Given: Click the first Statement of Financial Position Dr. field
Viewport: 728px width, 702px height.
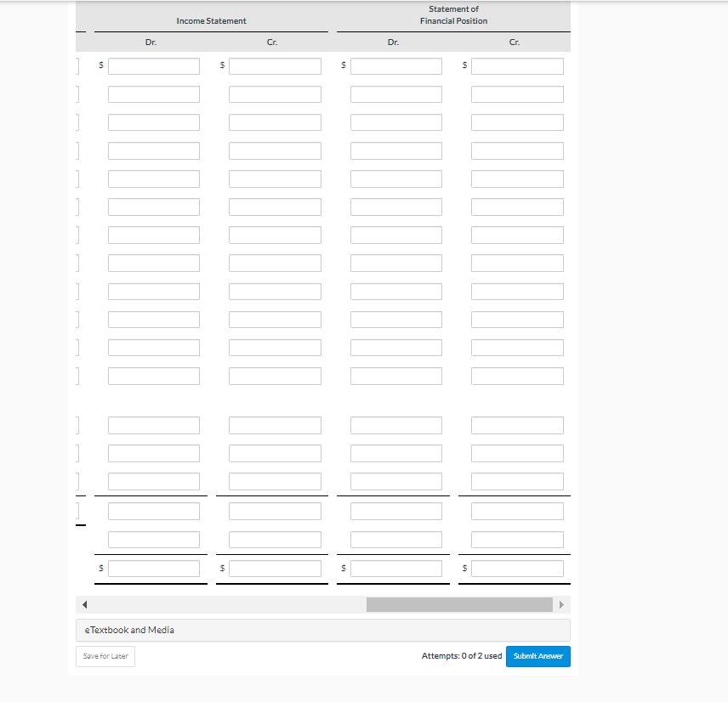Looking at the screenshot, I should pos(395,65).
